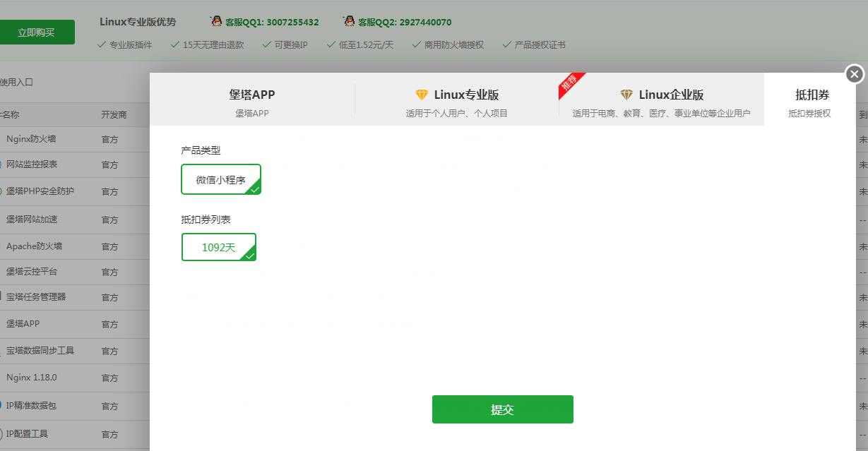Close the purchase dialog with X button
The width and height of the screenshot is (868, 451).
click(x=855, y=74)
